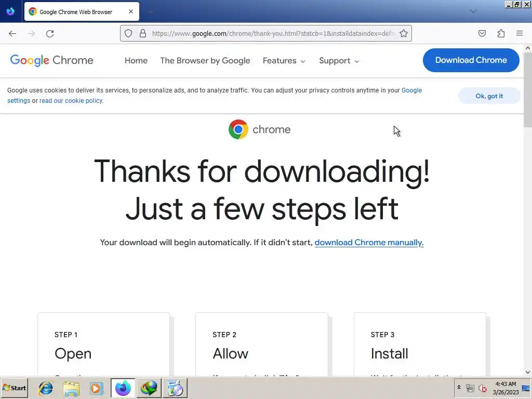
Task: Click the network tray icon
Action: coord(470,388)
